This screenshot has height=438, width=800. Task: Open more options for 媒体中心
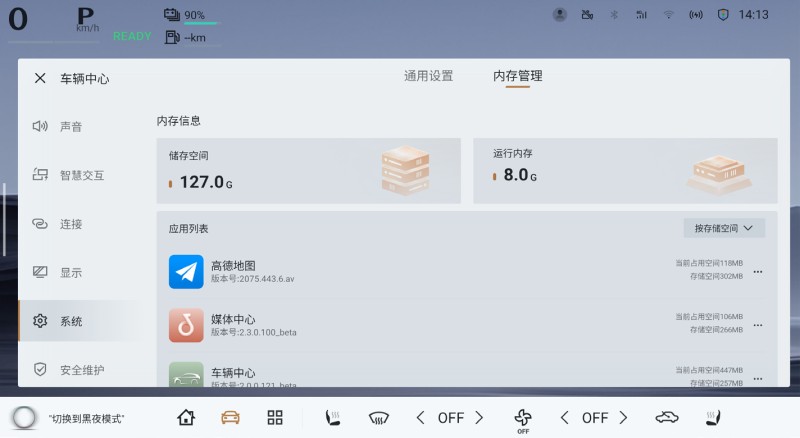758,325
